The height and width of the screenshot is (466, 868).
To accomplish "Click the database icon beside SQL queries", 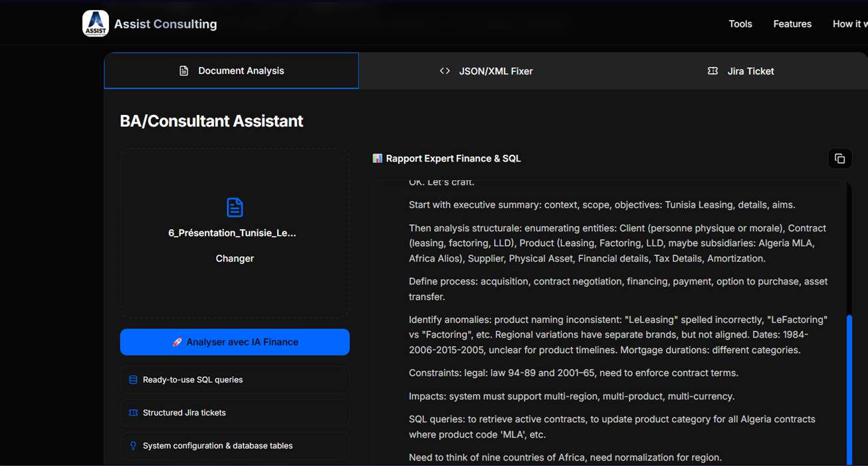I will point(133,380).
